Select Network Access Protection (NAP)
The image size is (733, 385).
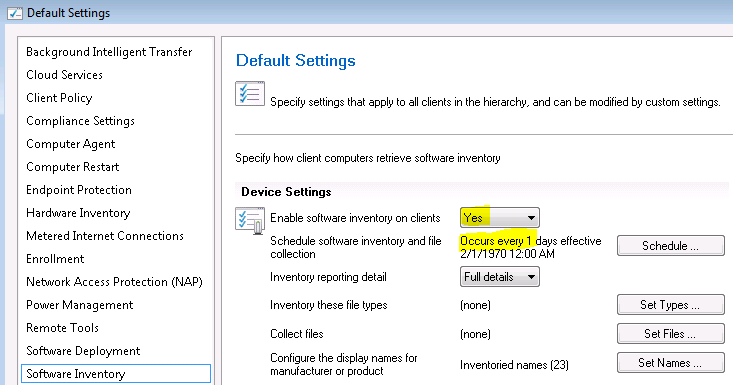(115, 282)
